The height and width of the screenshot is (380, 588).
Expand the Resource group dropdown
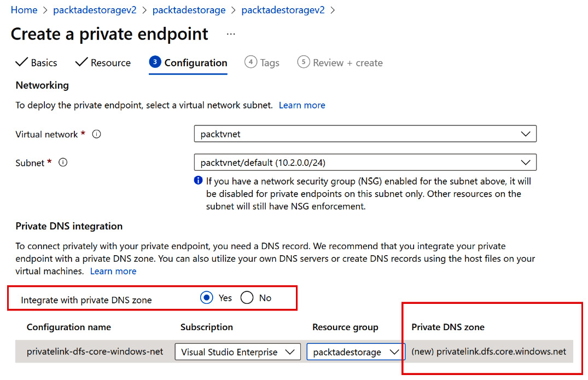tap(354, 352)
